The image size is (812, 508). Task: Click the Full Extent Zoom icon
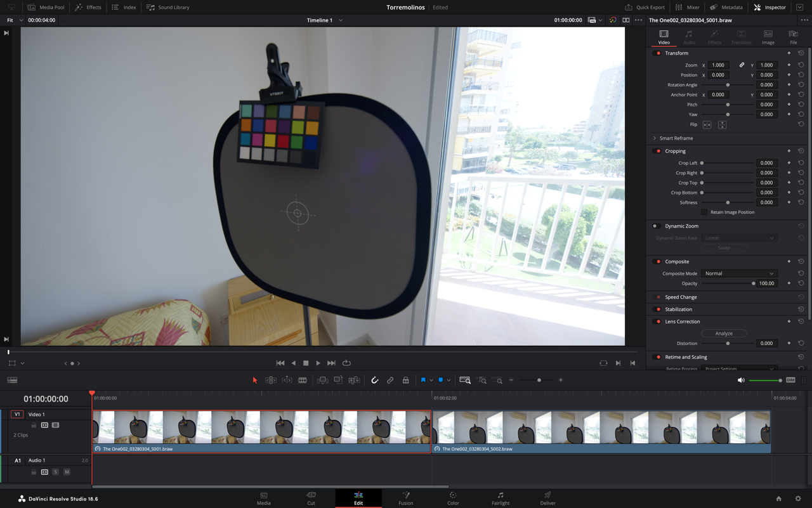click(465, 381)
